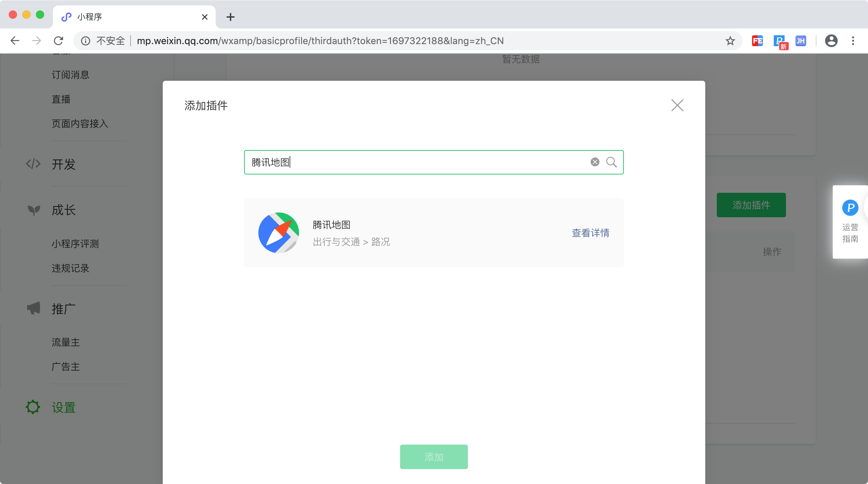868x484 pixels.
Task: Open the JH browser extension
Action: pos(801,41)
